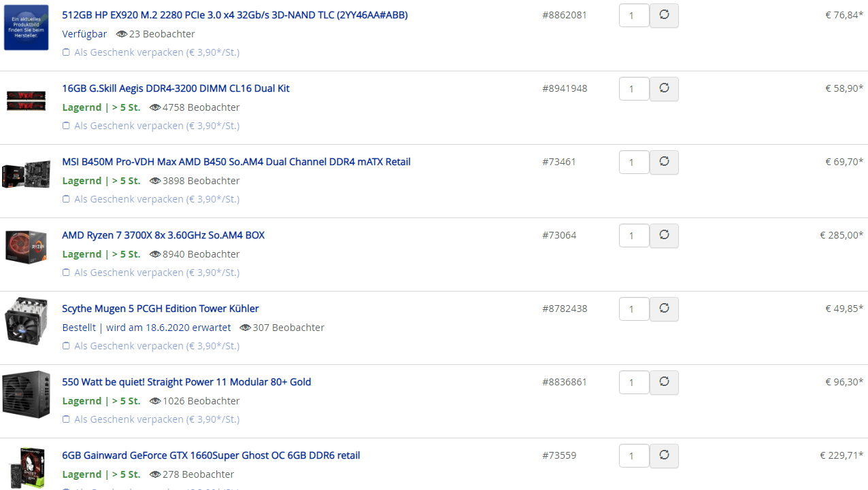Open Scythe Mugen 5 cooler product image
Screen dimensions: 868x490
click(26, 320)
